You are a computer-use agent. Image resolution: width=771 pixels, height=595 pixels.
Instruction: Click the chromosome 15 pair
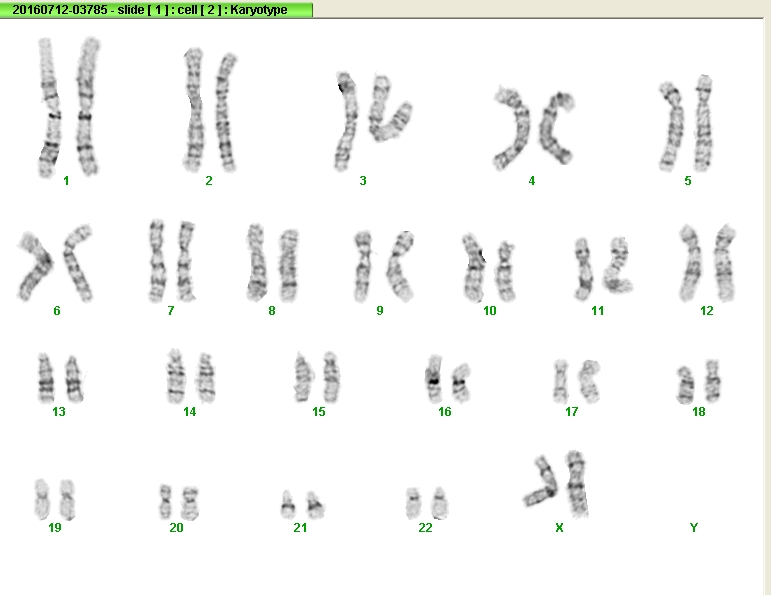pos(317,377)
